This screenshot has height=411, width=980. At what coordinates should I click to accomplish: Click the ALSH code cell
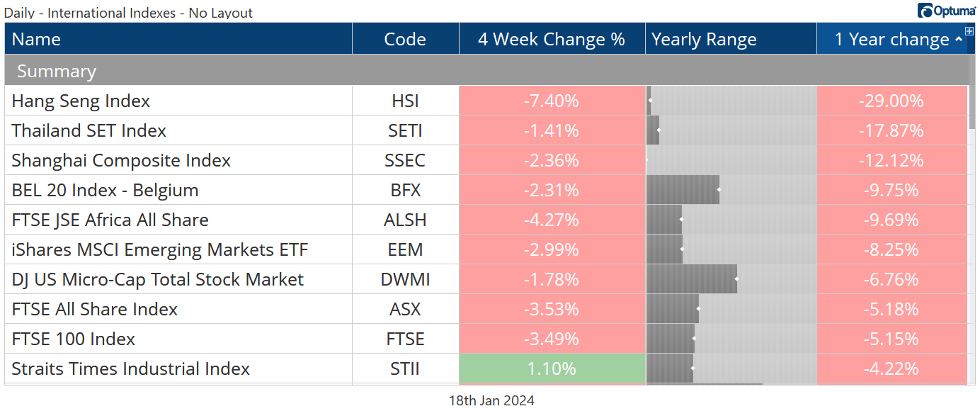pyautogui.click(x=405, y=220)
